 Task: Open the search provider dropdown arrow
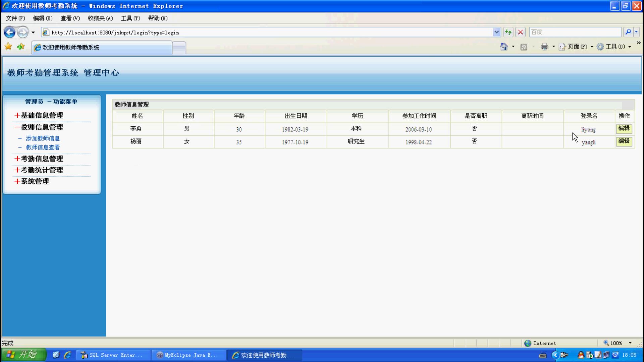(x=636, y=32)
